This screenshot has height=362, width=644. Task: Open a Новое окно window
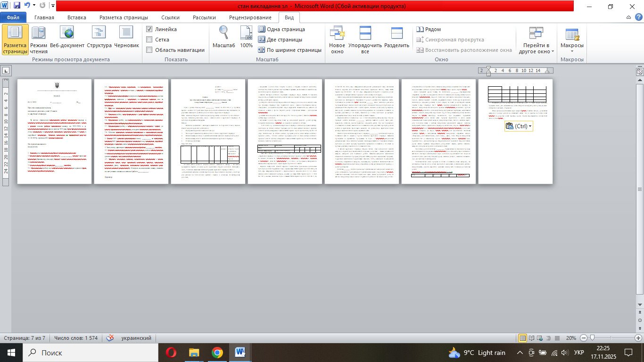337,40
